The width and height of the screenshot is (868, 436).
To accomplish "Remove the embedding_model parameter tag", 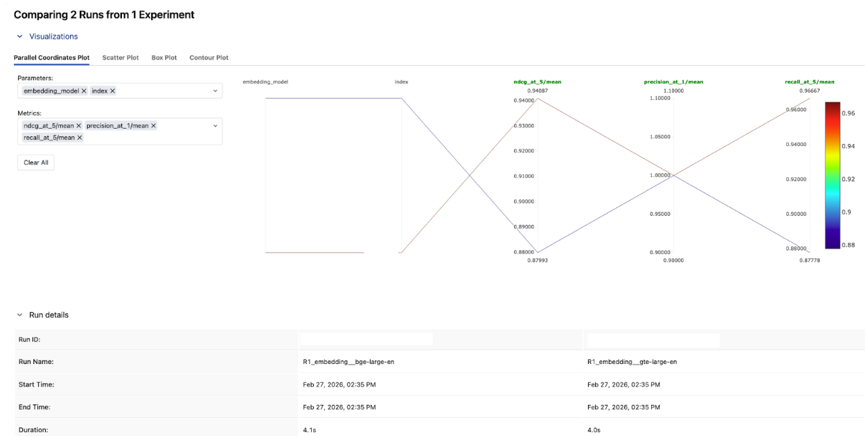I will [x=84, y=91].
